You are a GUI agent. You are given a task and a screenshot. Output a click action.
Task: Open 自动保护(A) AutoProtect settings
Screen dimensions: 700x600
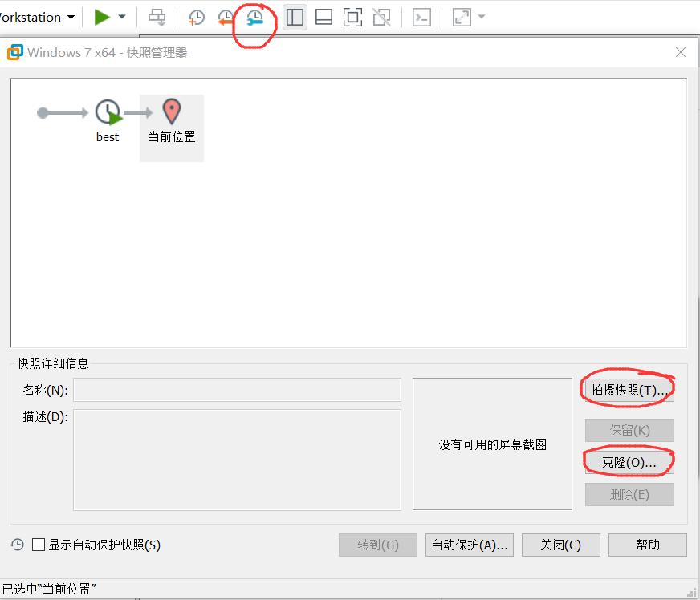[x=469, y=545]
